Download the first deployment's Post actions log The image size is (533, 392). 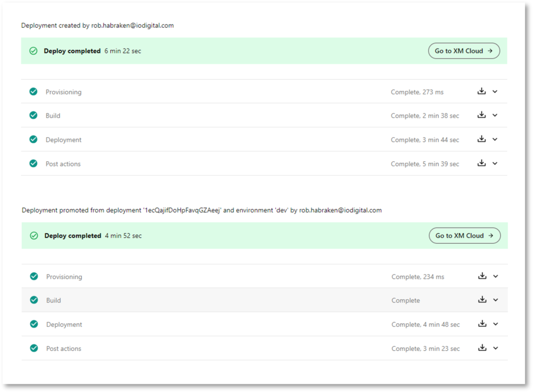481,163
